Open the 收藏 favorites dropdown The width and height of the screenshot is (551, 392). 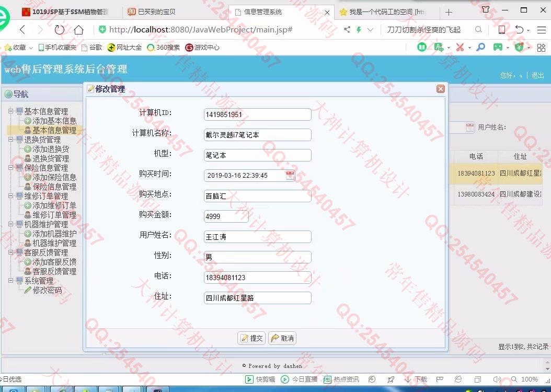[31, 48]
